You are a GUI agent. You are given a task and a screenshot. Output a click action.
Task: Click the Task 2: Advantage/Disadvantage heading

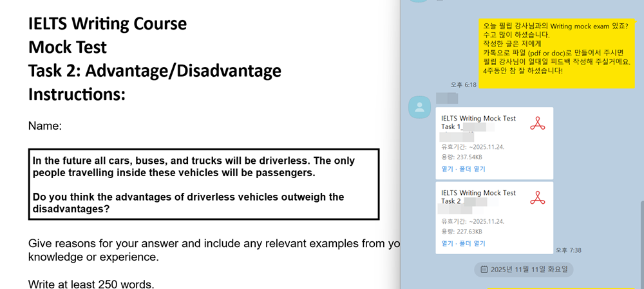155,71
